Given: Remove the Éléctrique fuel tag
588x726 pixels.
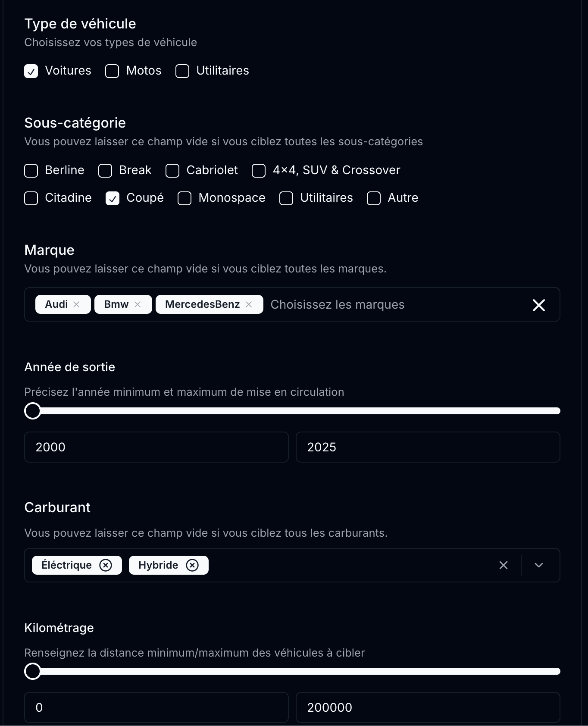Looking at the screenshot, I should [x=106, y=565].
